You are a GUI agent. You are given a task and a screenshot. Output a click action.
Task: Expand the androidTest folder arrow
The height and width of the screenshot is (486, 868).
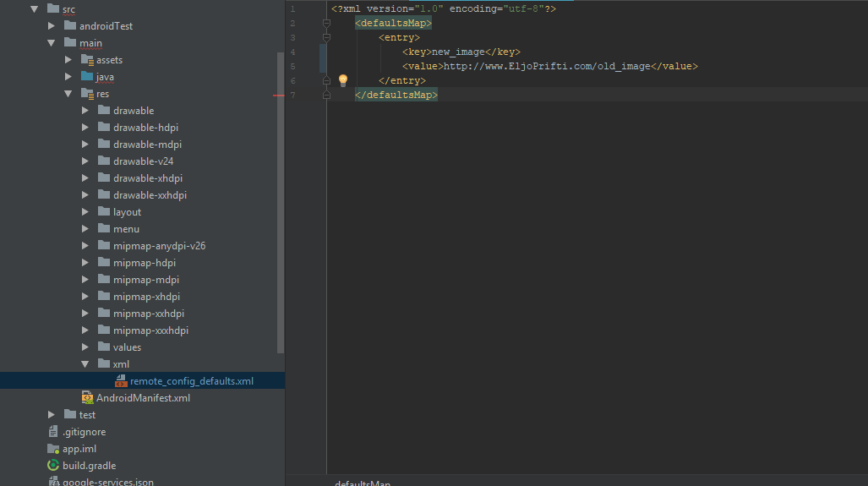point(51,26)
